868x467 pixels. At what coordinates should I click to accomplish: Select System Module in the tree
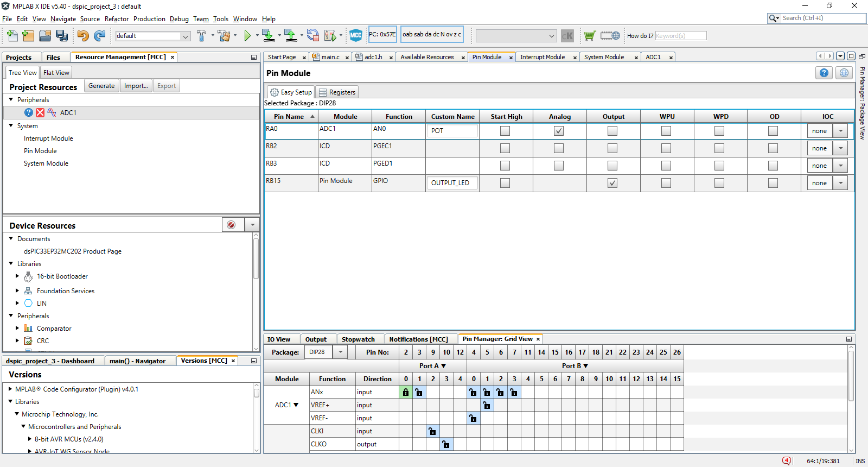tap(46, 163)
